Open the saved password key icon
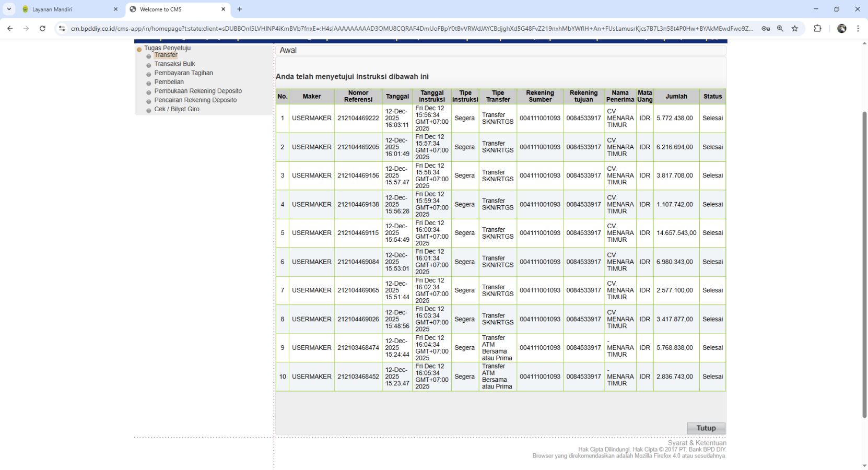This screenshot has height=470, width=868. pos(766,29)
